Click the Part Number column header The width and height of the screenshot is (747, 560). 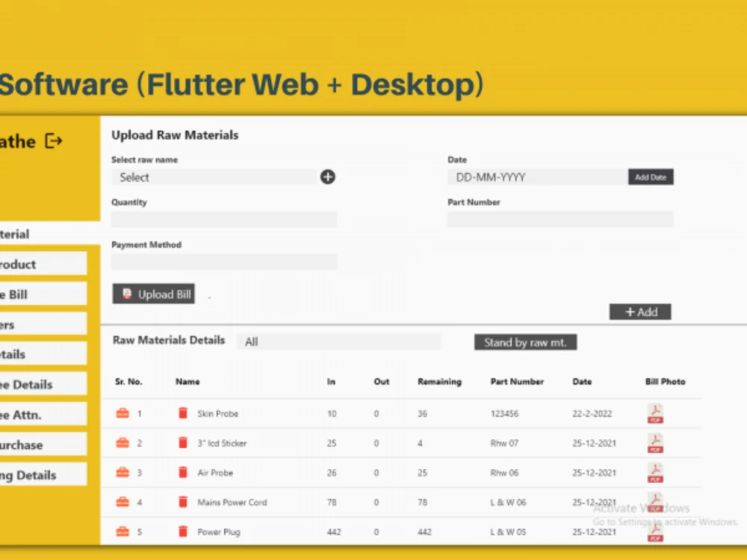pos(517,382)
